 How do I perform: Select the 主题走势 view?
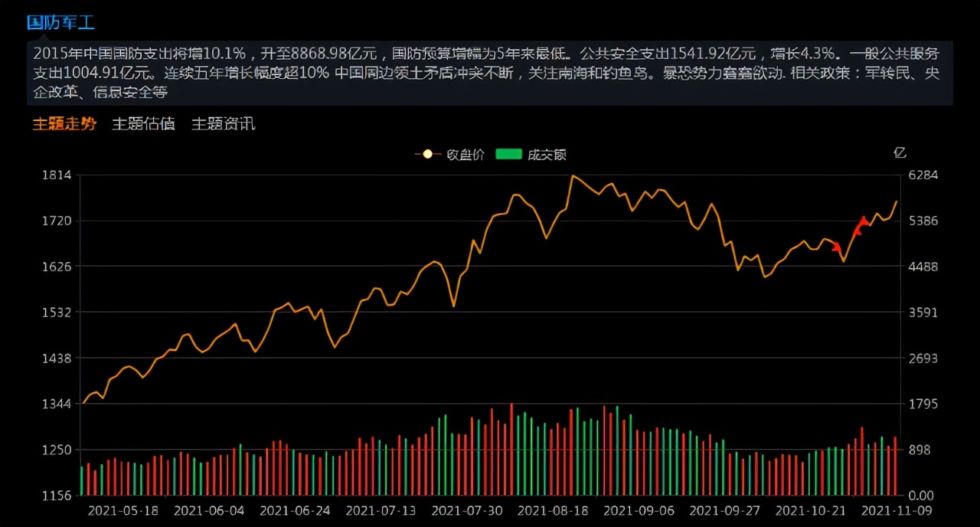point(64,123)
